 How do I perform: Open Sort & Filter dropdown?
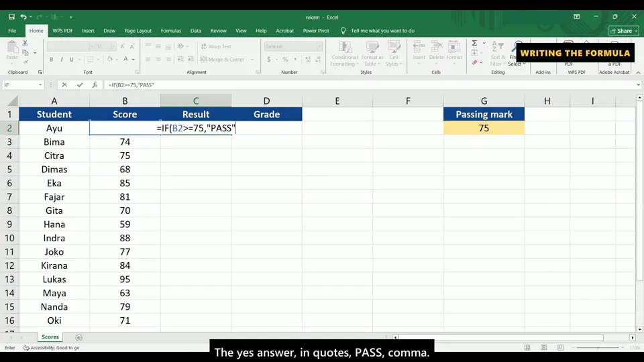[498, 54]
